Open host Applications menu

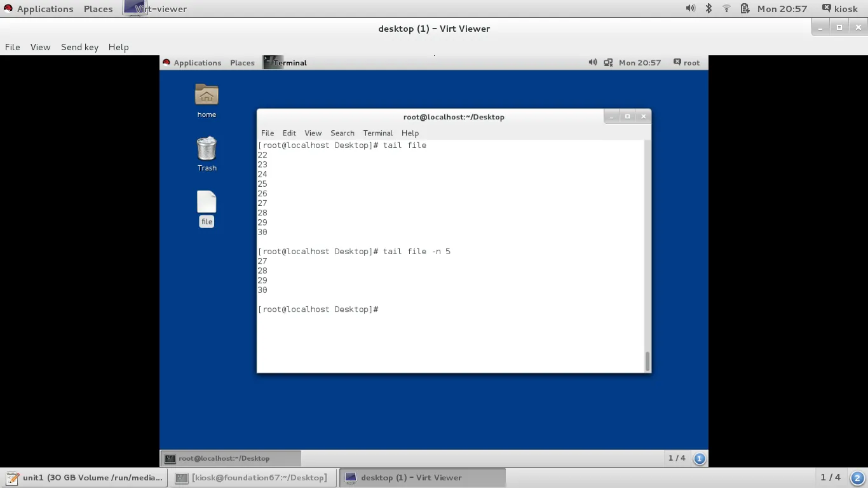pyautogui.click(x=38, y=9)
